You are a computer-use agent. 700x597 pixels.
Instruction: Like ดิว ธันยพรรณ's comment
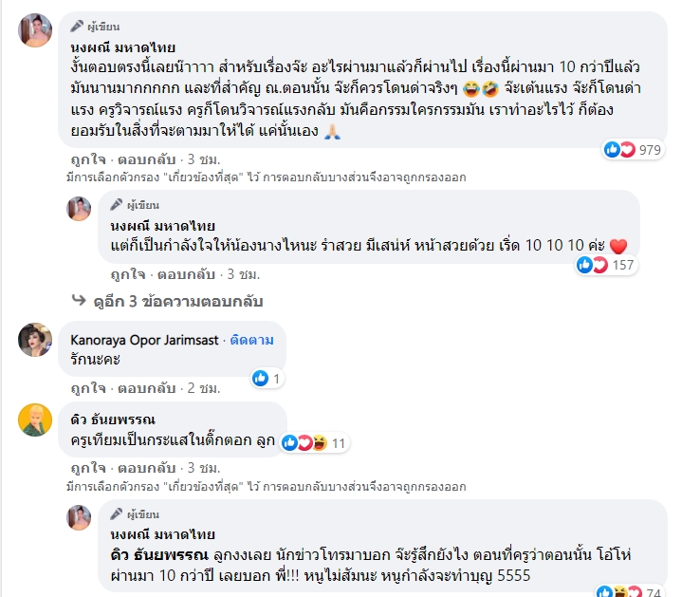coord(85,468)
